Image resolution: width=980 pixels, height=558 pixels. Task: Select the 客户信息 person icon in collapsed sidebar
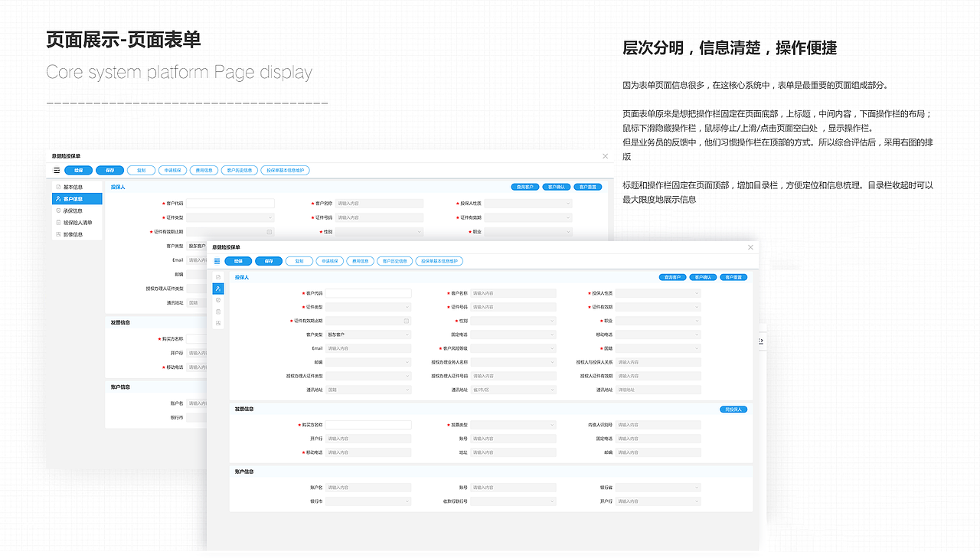217,289
